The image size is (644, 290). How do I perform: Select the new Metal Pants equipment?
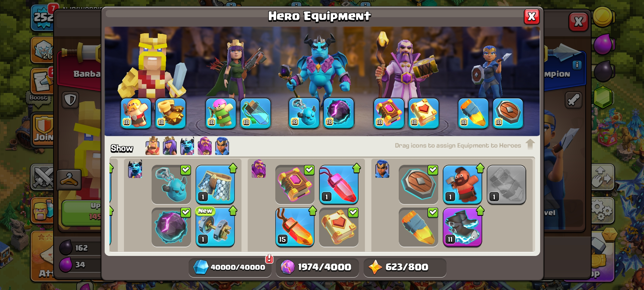coord(215,185)
